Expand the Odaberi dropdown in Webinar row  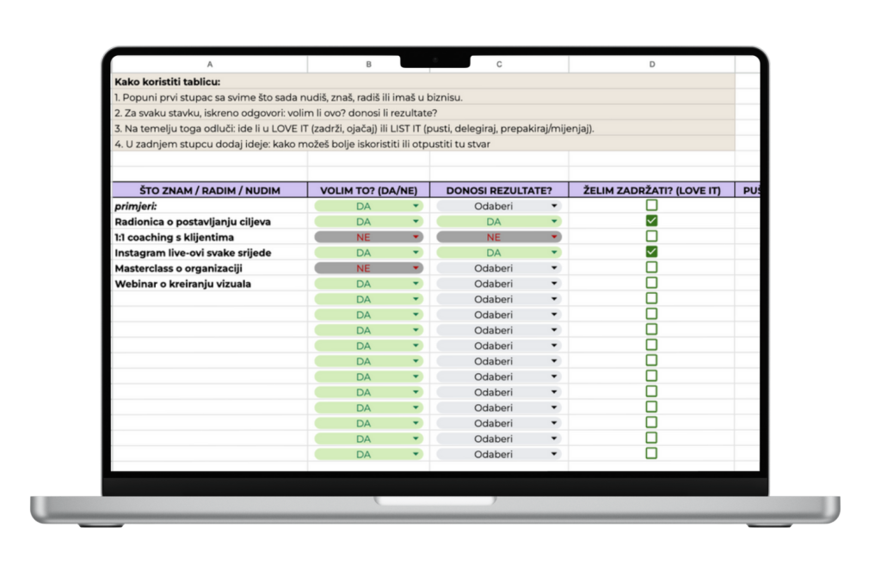(x=553, y=284)
